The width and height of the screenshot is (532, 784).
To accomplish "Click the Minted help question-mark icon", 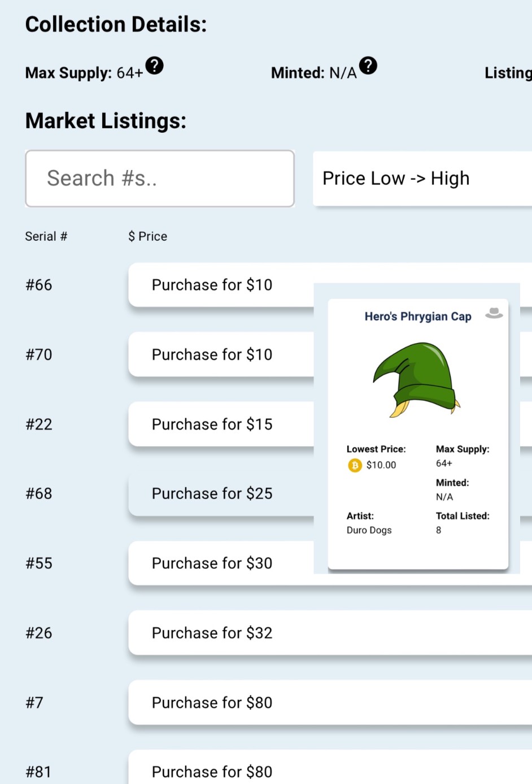I will click(x=368, y=66).
